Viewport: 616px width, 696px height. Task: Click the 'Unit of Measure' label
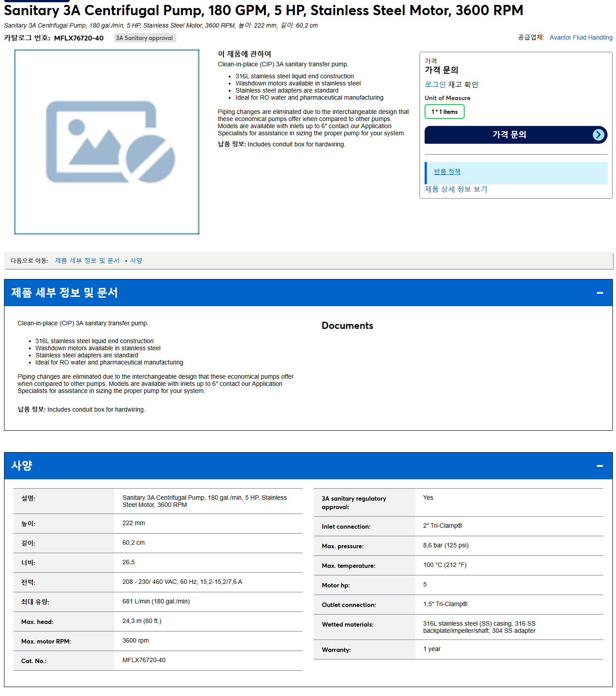[x=447, y=98]
